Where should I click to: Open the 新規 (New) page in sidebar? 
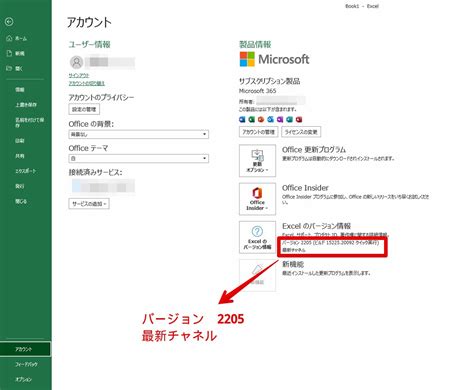coord(16,53)
